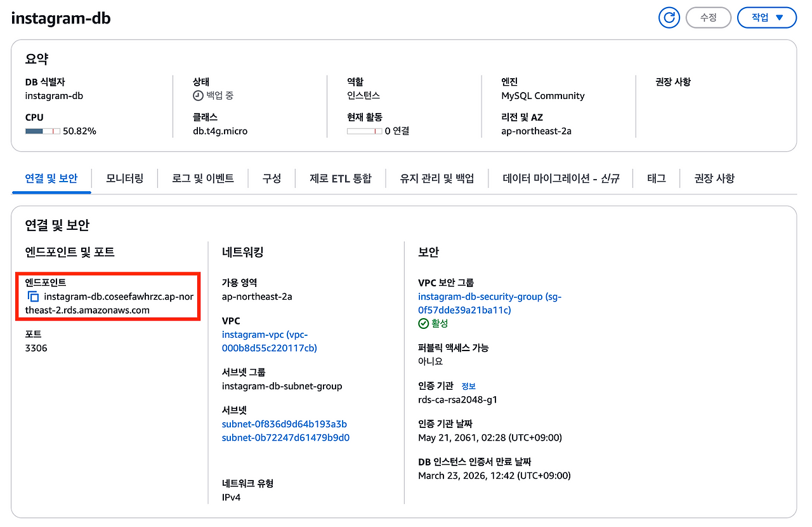
Task: Click the instagram-db page title
Action: [x=61, y=18]
